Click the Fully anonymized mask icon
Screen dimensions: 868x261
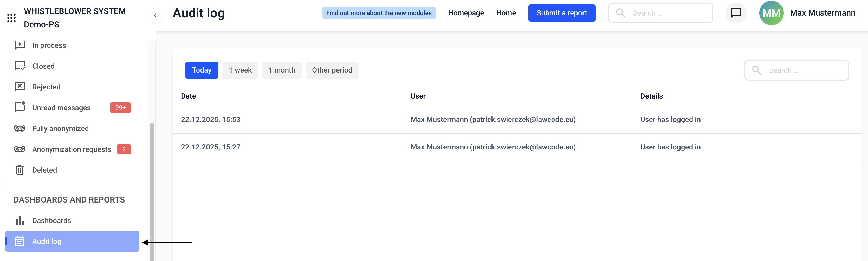(20, 129)
